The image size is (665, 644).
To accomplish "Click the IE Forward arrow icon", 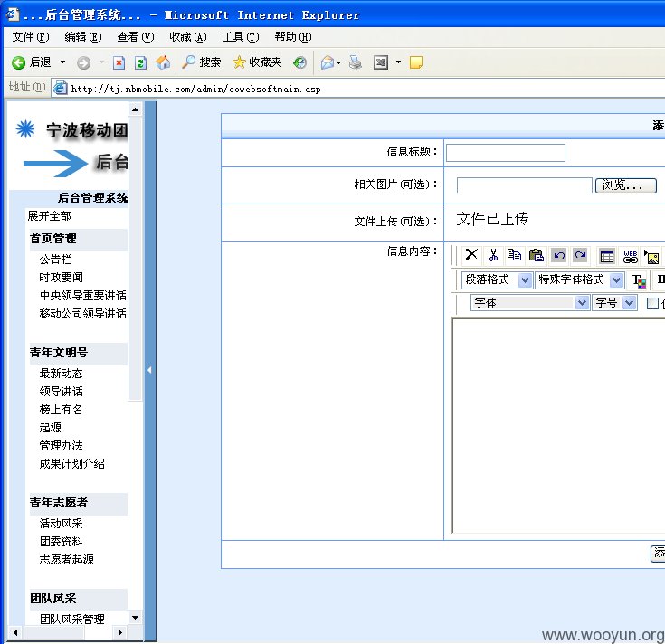I will tap(83, 62).
